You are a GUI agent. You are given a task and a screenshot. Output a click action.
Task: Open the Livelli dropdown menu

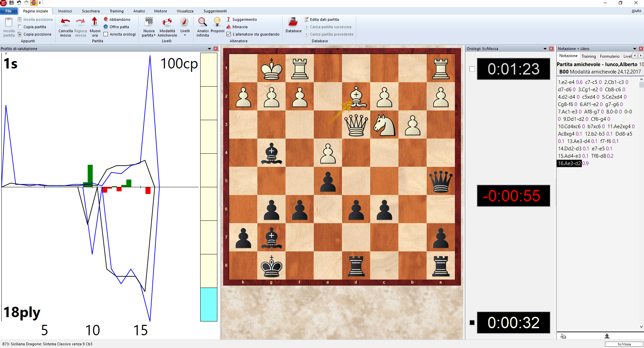(x=185, y=35)
